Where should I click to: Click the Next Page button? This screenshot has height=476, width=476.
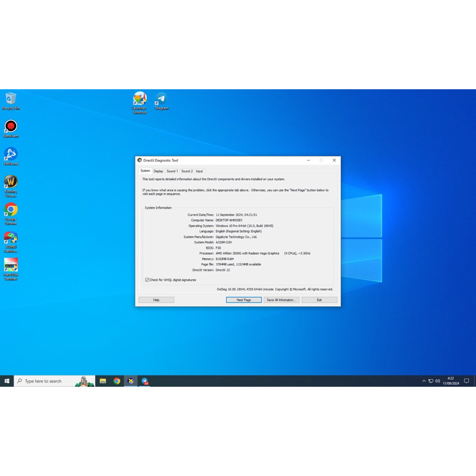pyautogui.click(x=243, y=300)
